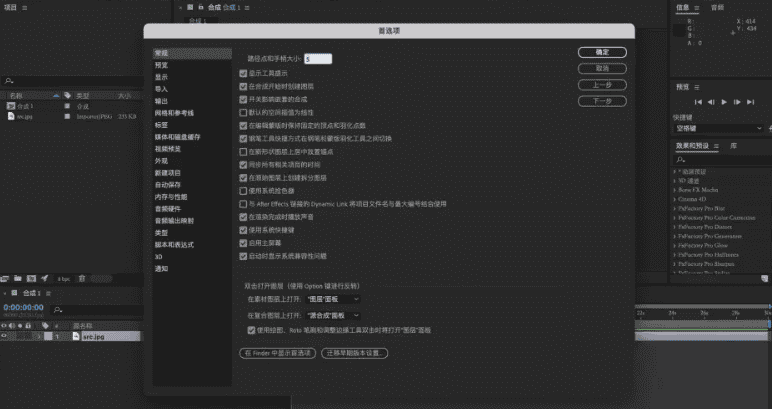
Task: Toggle 启用主页幕 checkbox
Action: (x=244, y=243)
